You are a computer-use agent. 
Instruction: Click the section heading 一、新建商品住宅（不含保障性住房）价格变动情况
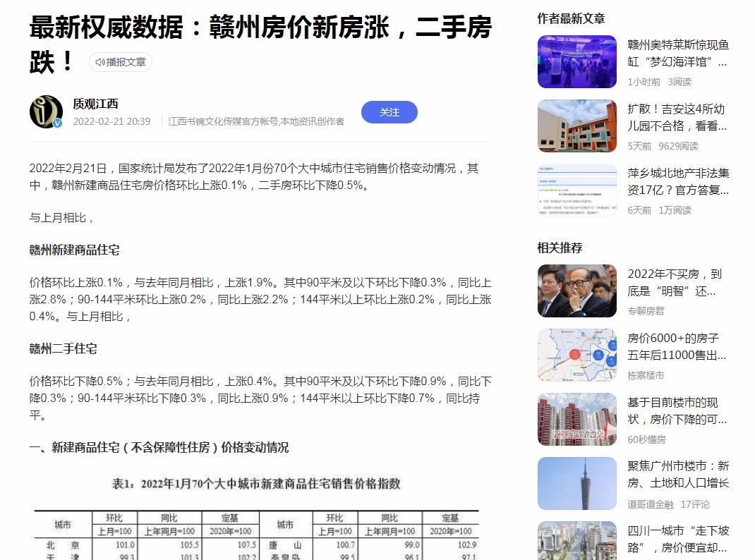(159, 447)
